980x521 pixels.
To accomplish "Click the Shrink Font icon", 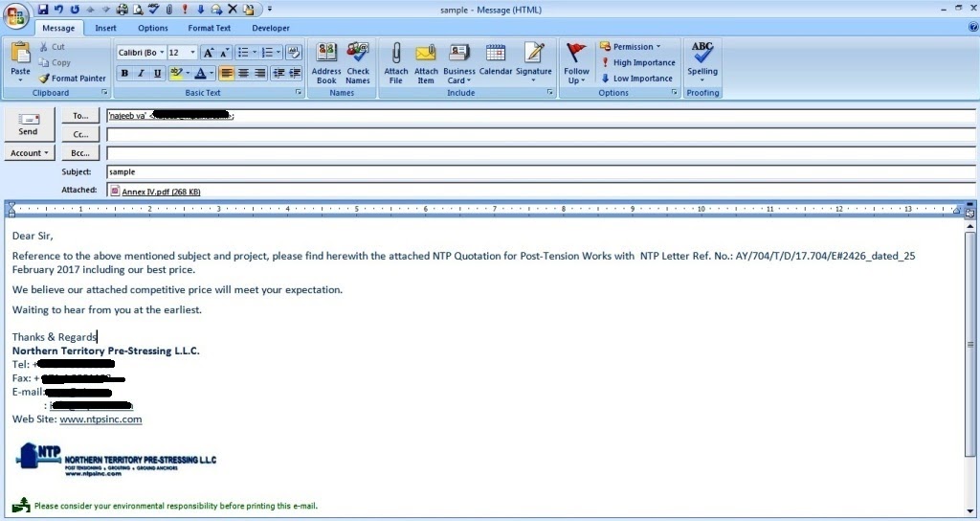I will 224,53.
